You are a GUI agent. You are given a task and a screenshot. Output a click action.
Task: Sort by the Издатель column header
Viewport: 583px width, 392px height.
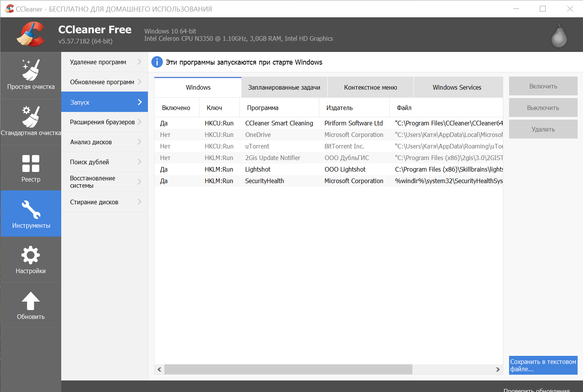tap(354, 108)
